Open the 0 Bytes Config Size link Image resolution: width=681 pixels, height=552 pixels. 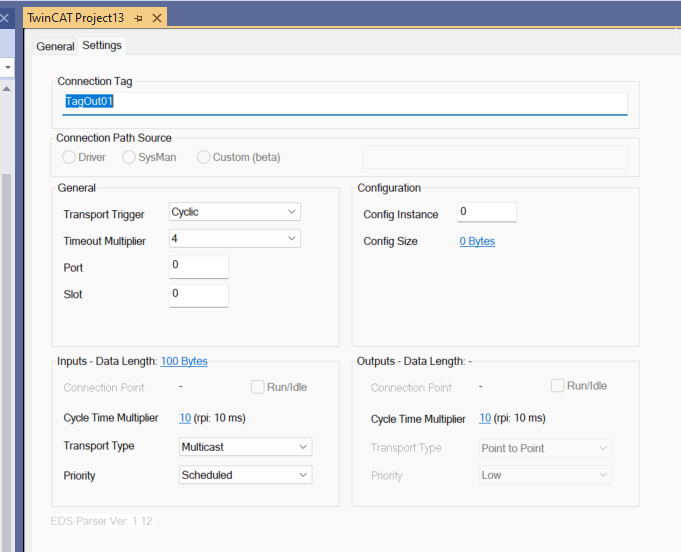coord(477,241)
